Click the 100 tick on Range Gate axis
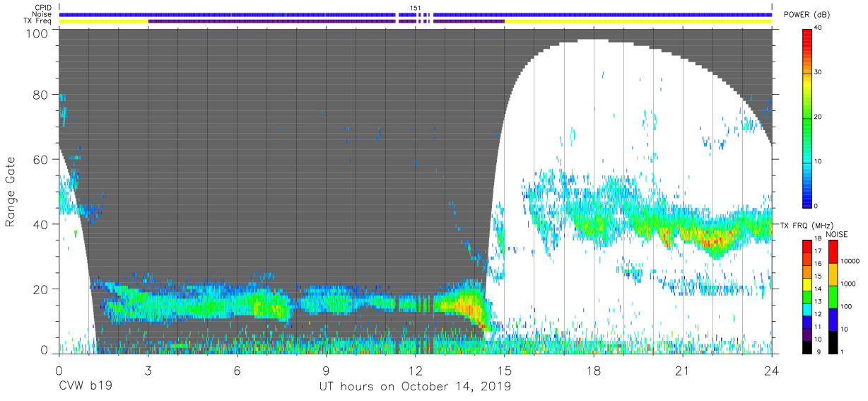This screenshot has width=868, height=401. click(x=35, y=34)
